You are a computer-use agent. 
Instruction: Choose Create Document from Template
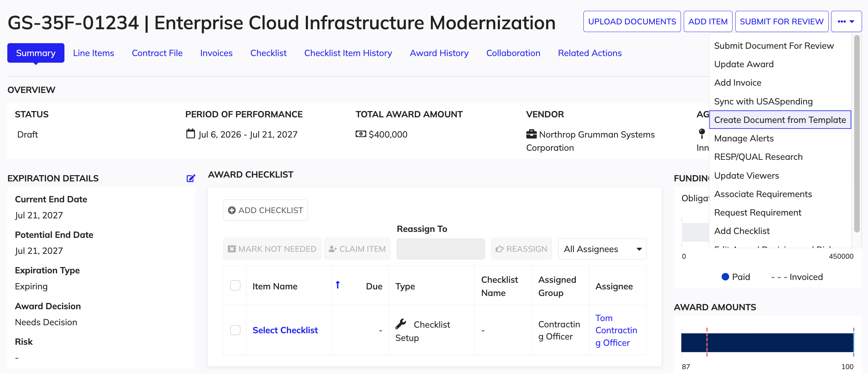coord(780,120)
